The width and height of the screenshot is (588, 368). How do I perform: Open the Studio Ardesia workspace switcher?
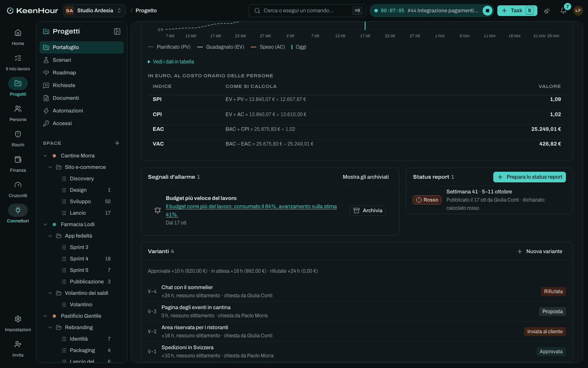pos(94,11)
